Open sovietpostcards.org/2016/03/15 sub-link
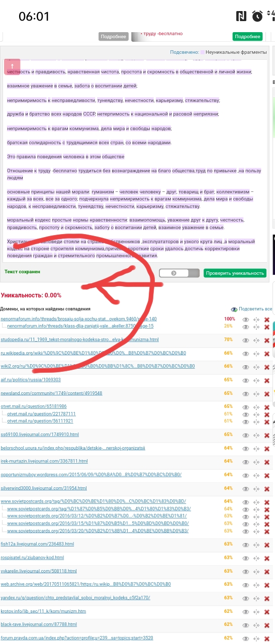This screenshot has width=275, height=644. 98,523
